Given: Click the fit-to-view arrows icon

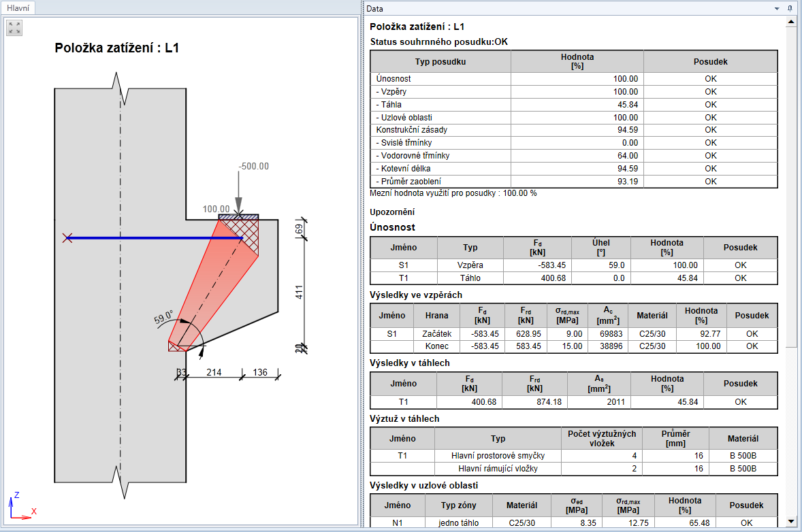Looking at the screenshot, I should pos(14,28).
